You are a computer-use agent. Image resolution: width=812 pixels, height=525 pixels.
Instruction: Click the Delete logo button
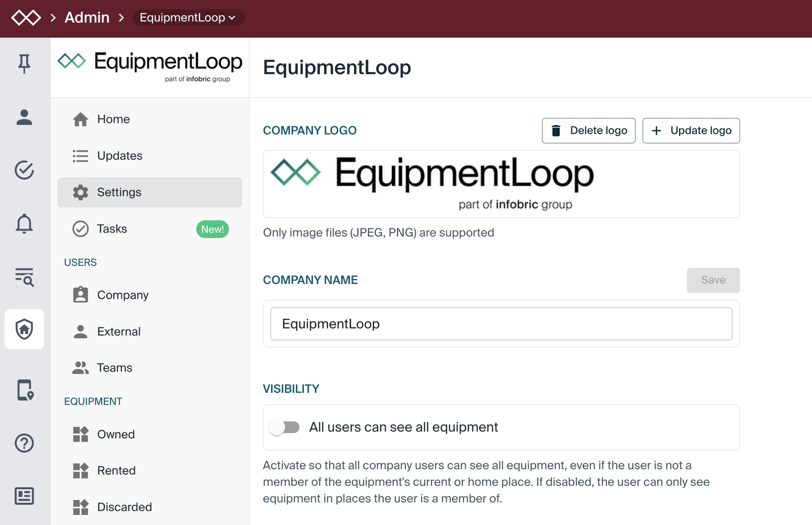pos(588,130)
